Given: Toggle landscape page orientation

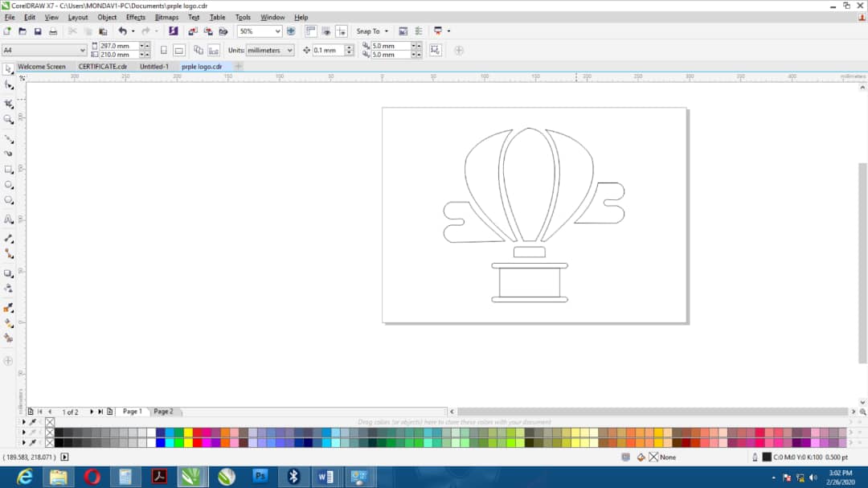Looking at the screenshot, I should (x=178, y=50).
